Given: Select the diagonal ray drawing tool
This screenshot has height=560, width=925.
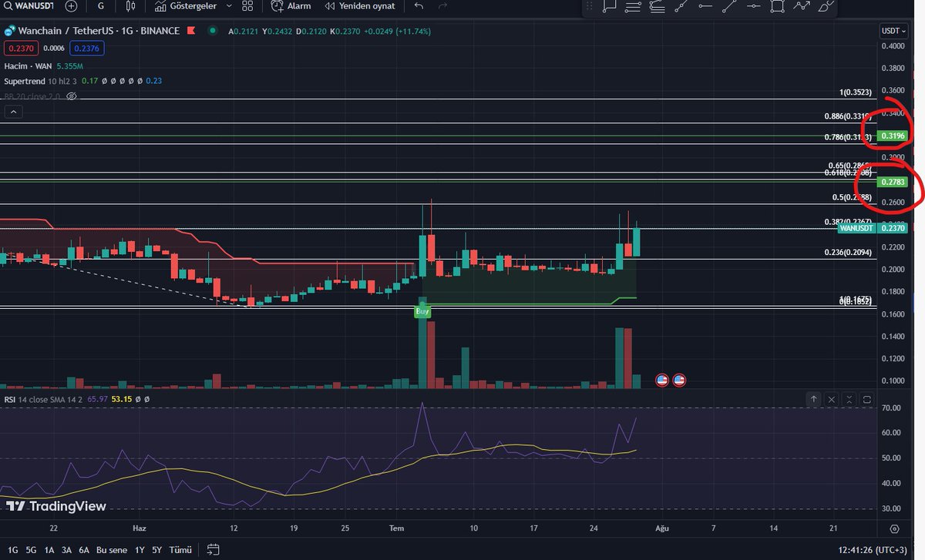Looking at the screenshot, I should (681, 6).
